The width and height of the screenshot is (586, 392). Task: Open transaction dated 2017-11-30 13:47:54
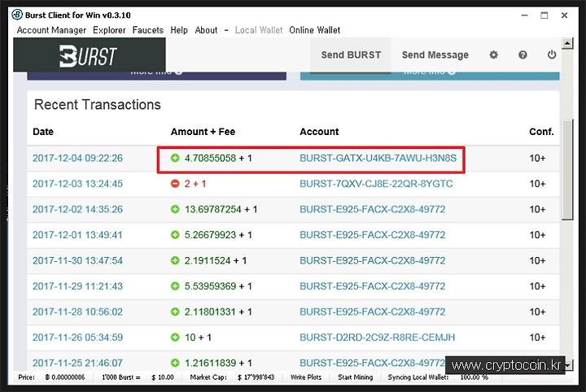click(77, 260)
